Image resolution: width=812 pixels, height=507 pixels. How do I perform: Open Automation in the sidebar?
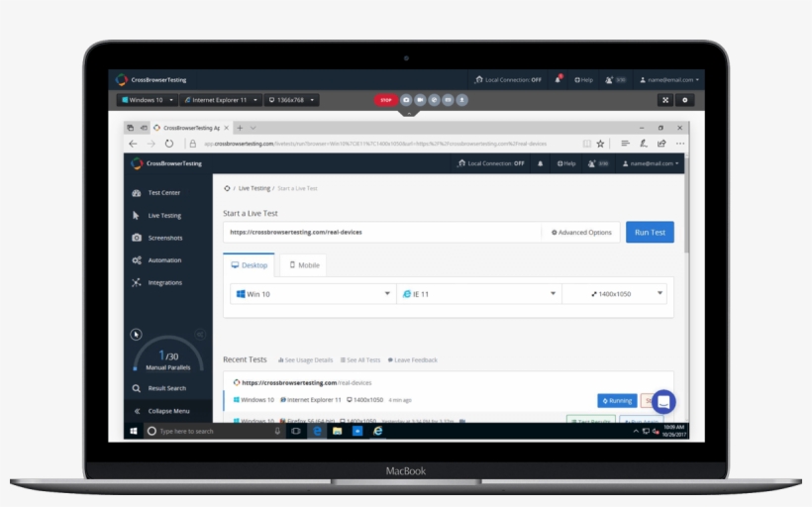click(x=164, y=260)
